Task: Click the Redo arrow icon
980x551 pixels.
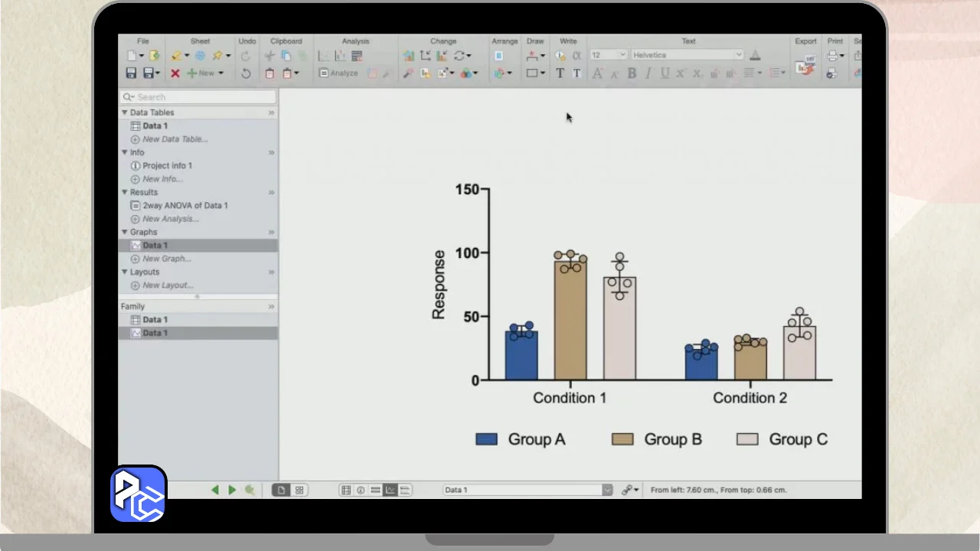Action: coord(246,56)
